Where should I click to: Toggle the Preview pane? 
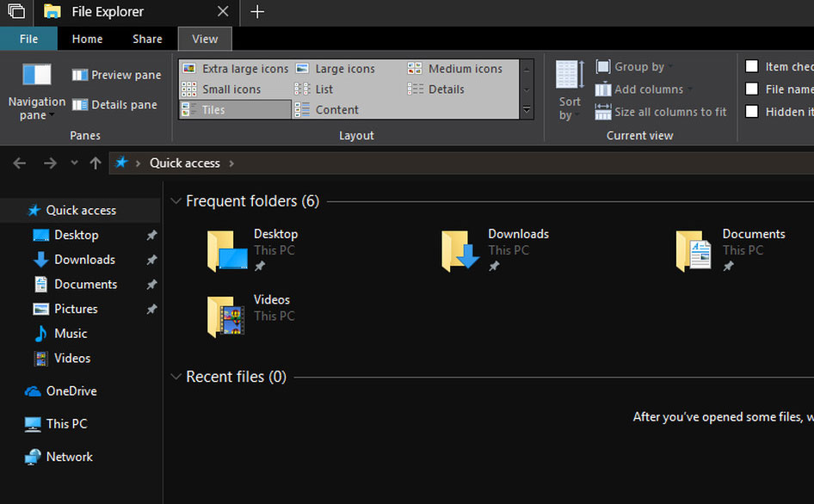click(116, 75)
